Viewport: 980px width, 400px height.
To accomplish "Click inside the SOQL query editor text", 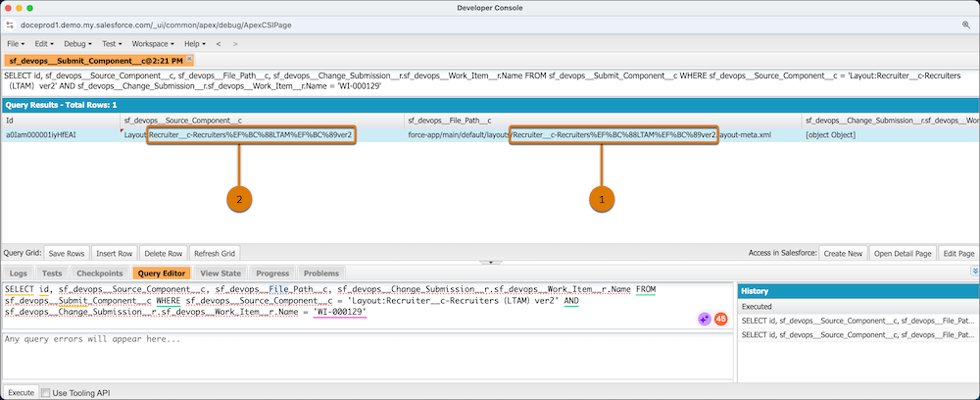I will coord(367,306).
